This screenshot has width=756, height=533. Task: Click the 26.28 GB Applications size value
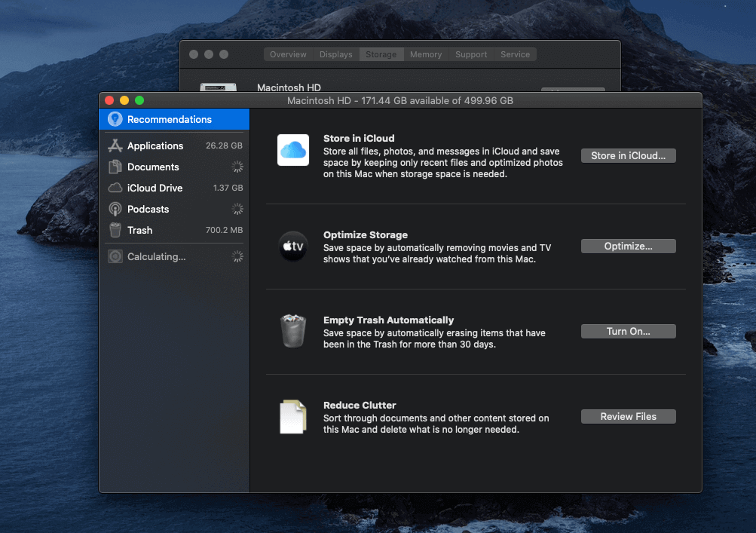(x=224, y=146)
